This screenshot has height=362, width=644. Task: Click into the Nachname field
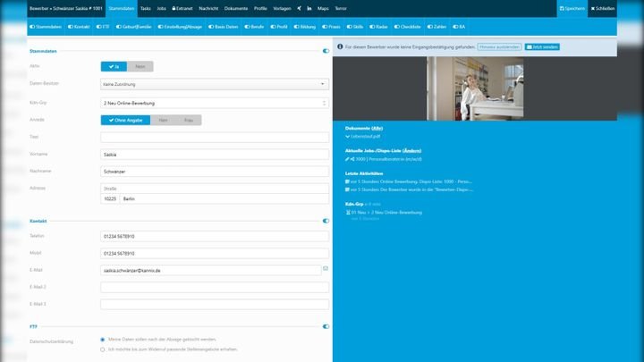pyautogui.click(x=215, y=172)
